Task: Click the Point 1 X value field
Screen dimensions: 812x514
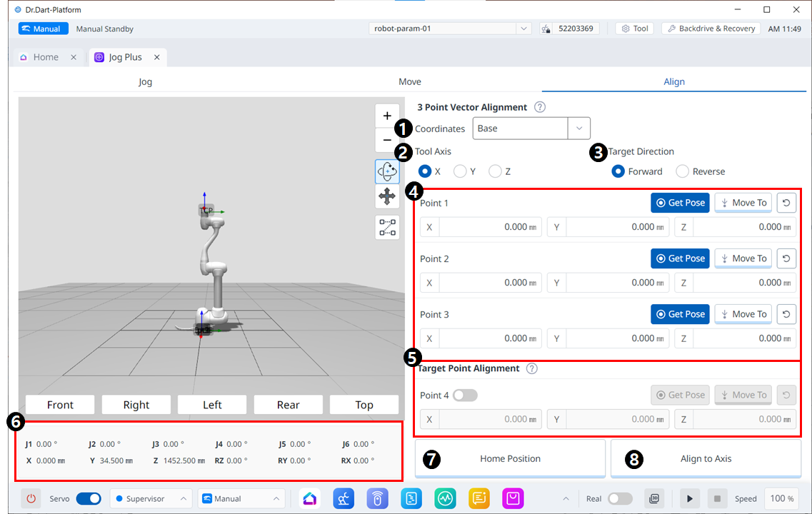Action: click(x=489, y=227)
